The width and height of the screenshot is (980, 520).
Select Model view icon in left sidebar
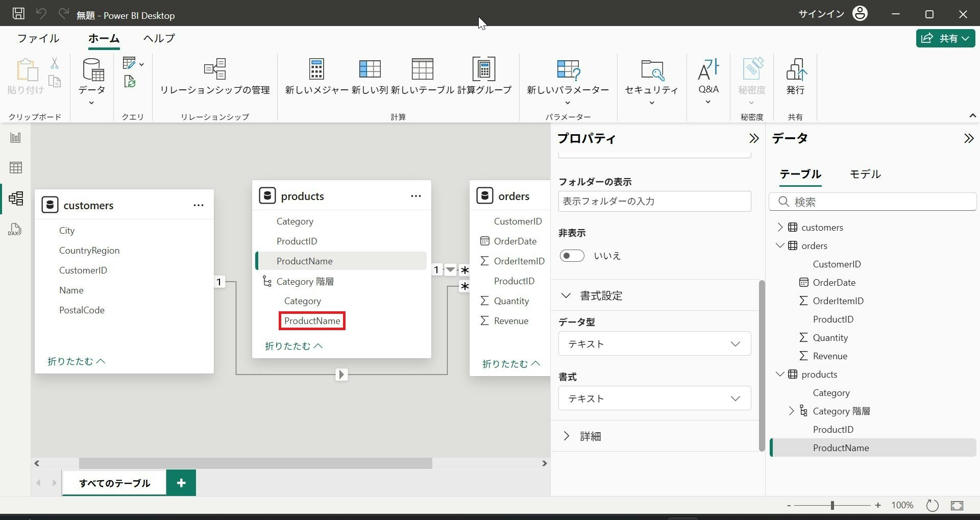(x=16, y=198)
